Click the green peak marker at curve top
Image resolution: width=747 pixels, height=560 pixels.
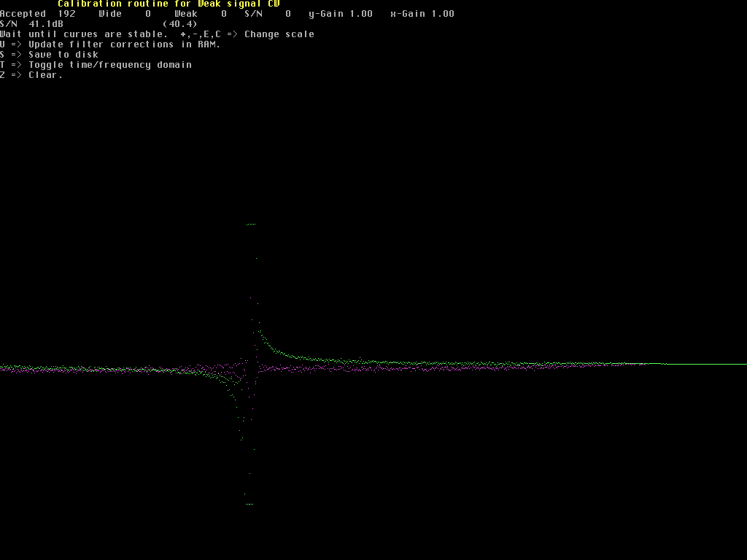coord(251,225)
